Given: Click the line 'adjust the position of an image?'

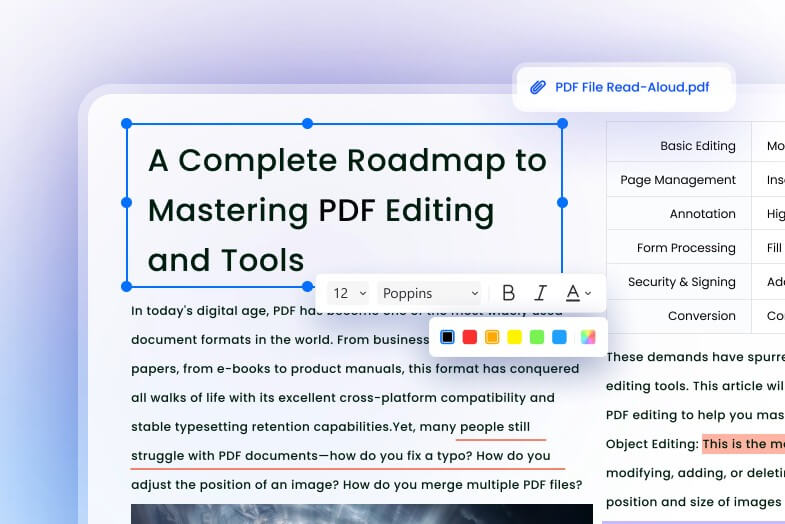Looking at the screenshot, I should (x=235, y=485).
